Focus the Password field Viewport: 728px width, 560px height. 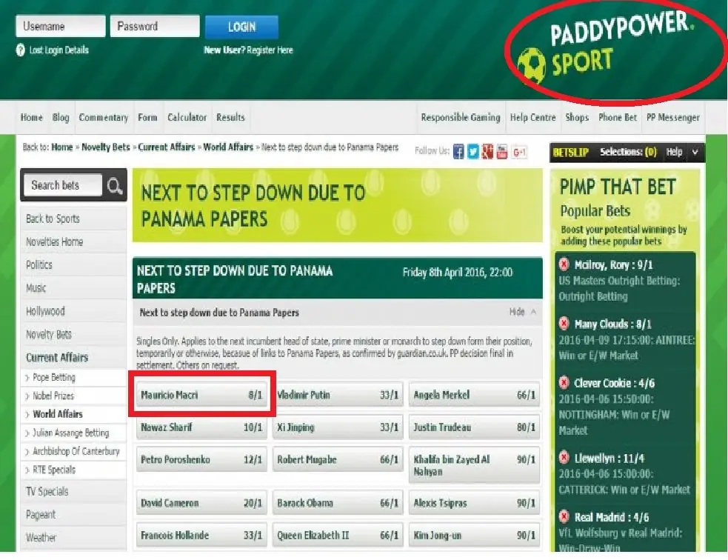155,26
